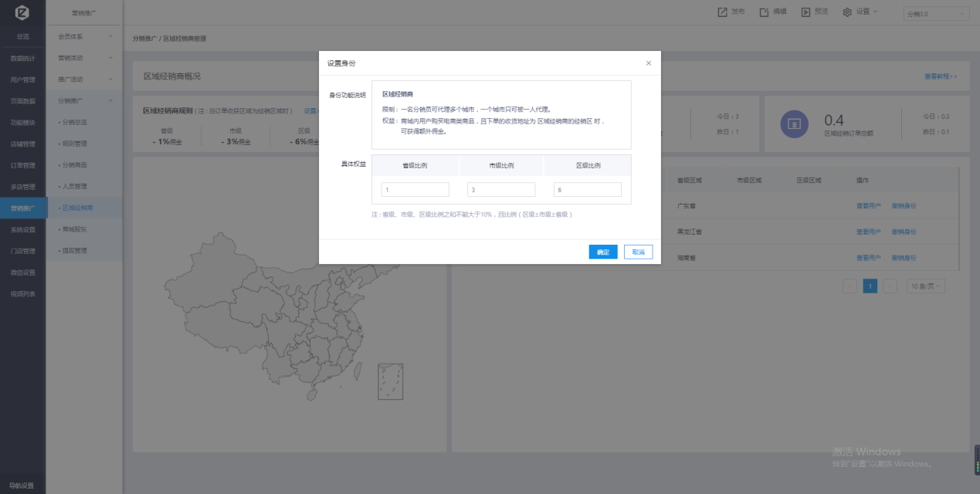
Task: Expand the 营销活动 menu section
Action: click(110, 58)
